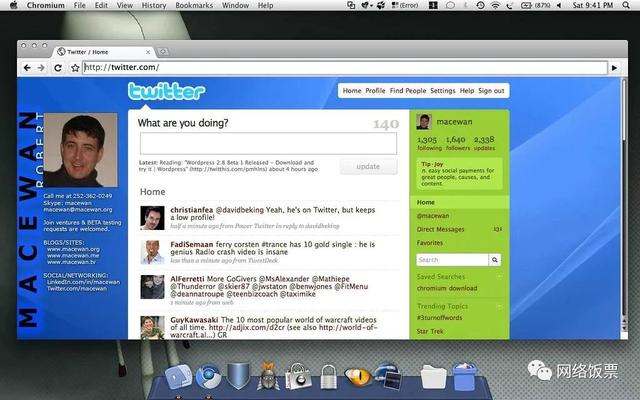Screen dimensions: 640x400
Task: Click the volume speaker icon in the menu bar
Action: tap(559, 5)
